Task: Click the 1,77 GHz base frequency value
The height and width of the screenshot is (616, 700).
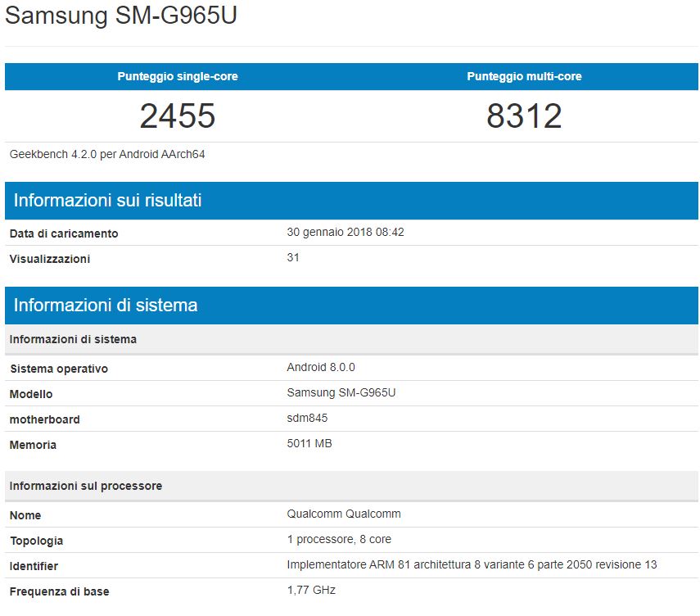Action: tap(311, 590)
